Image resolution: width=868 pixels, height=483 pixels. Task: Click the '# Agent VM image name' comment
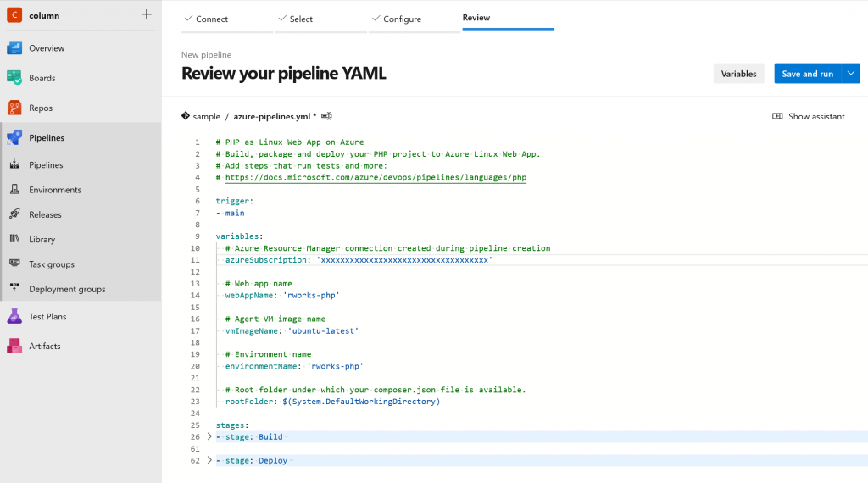(x=275, y=319)
